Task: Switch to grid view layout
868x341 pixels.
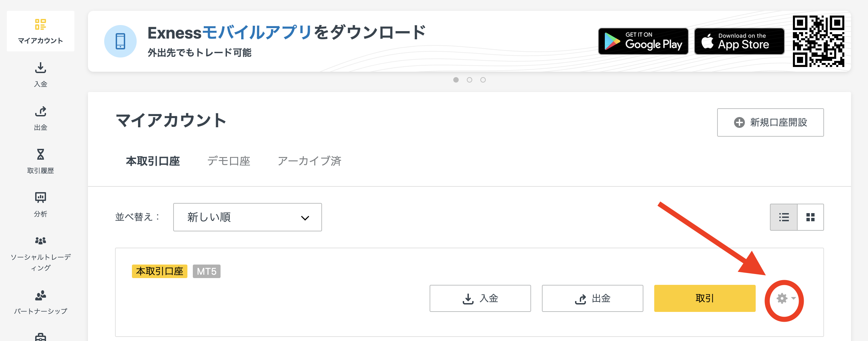Action: 810,217
